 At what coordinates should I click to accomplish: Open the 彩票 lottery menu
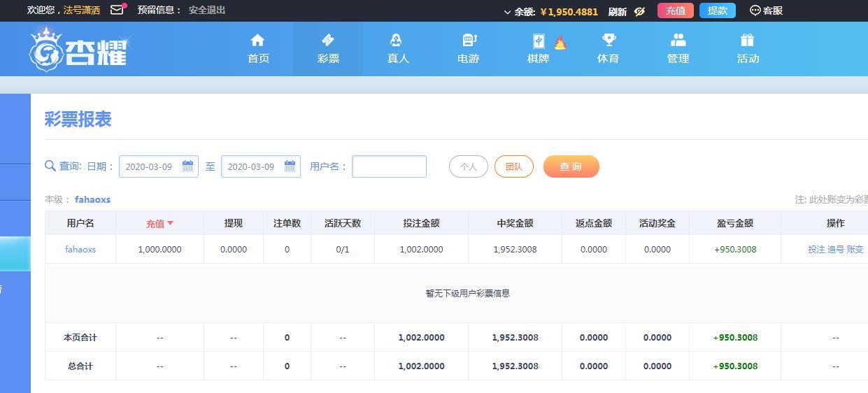coord(328,49)
